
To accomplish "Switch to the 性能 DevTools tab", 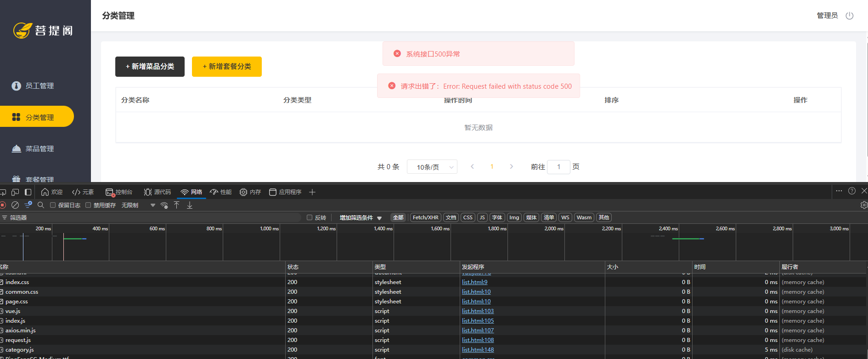I will click(221, 192).
